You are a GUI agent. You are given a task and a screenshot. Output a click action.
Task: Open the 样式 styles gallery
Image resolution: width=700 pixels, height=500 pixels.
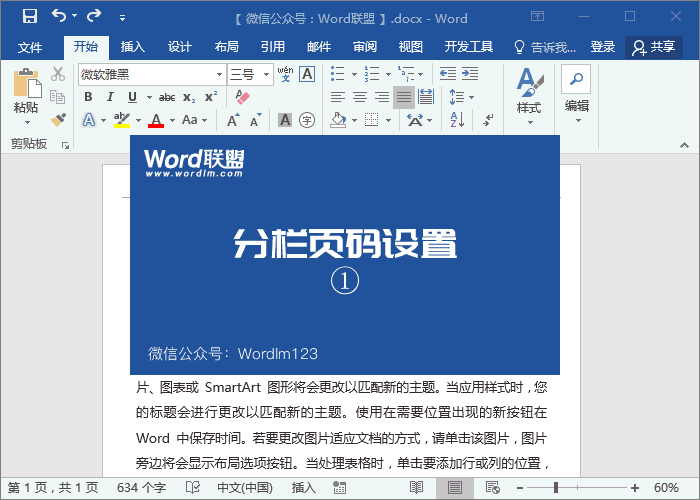529,96
